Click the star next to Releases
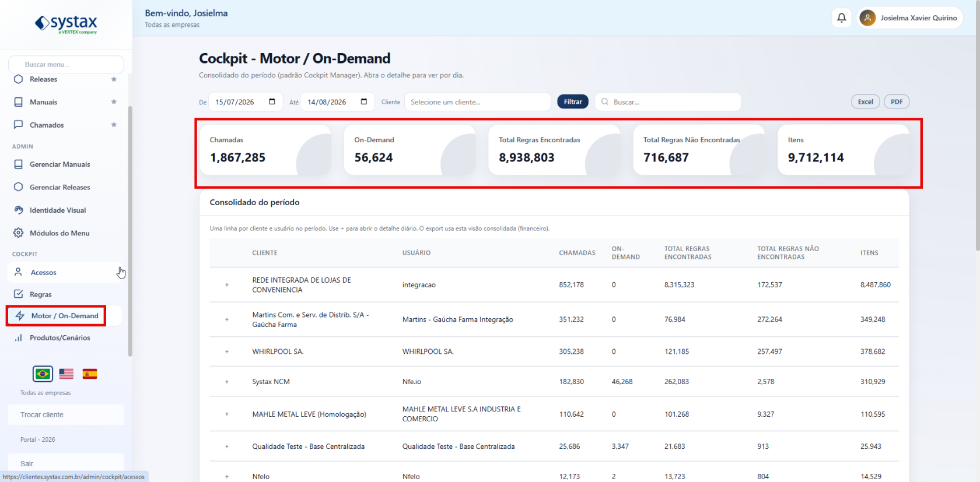This screenshot has width=980, height=482. (114, 79)
